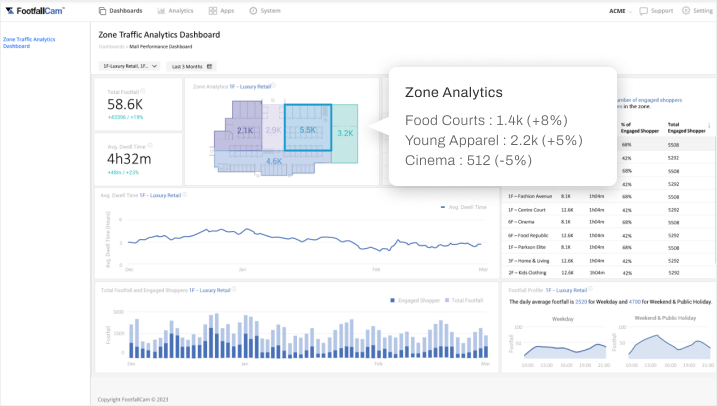Open the 1F-Luxury Retail zone dropdown

pos(129,66)
